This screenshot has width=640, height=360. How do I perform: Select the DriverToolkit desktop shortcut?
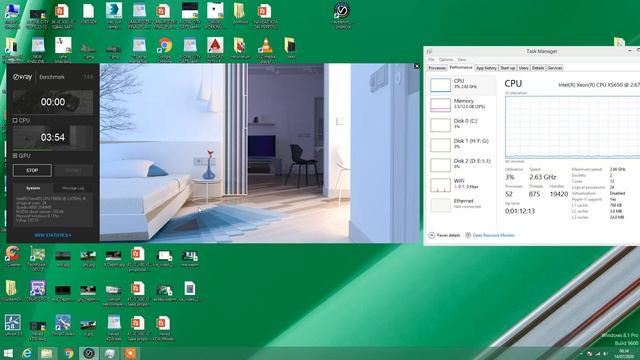(x=63, y=325)
